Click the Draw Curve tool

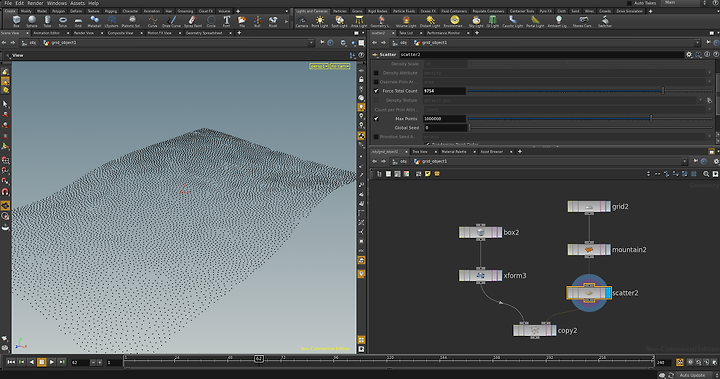click(171, 21)
